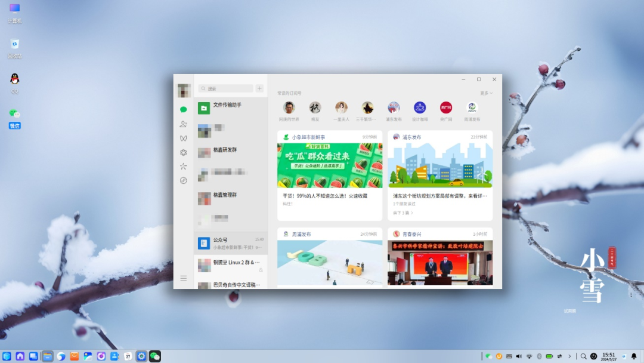Open the 设计咖啡 subscription account
Viewport: 644px width, 363px height.
pos(420,112)
